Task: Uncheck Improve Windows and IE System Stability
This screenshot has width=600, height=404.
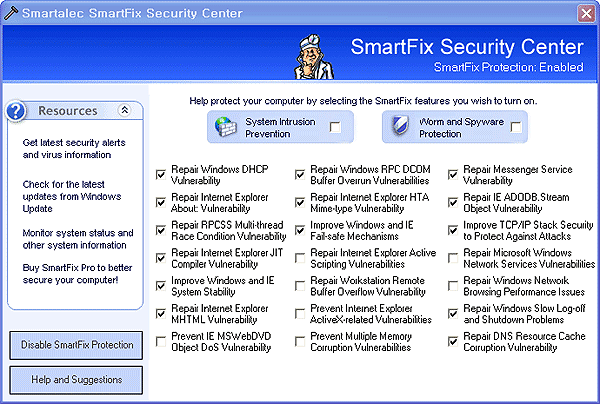Action: 161,286
